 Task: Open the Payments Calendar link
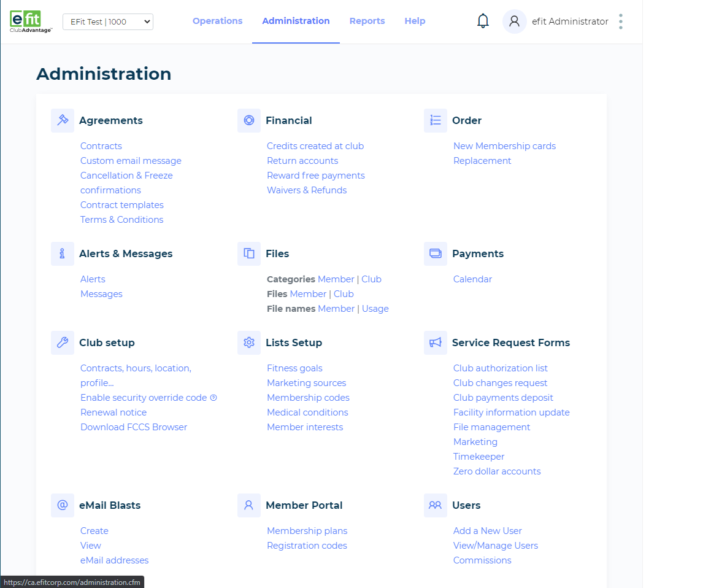(x=472, y=279)
